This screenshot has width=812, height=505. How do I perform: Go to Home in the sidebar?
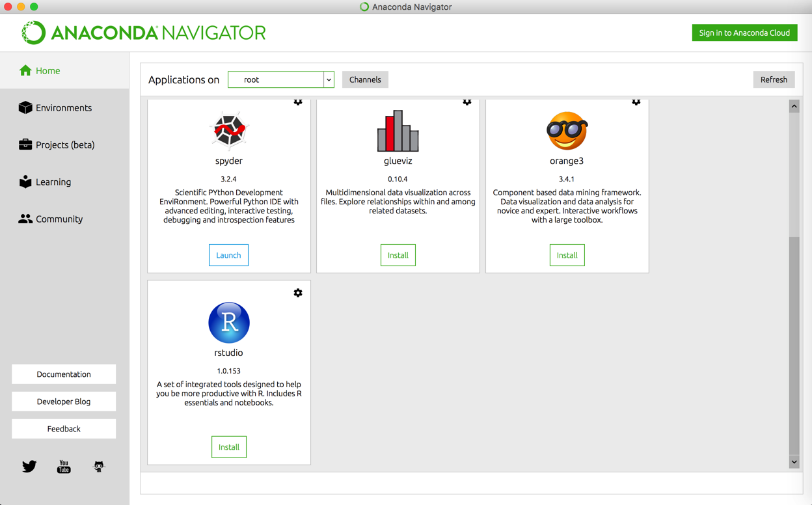(64, 70)
